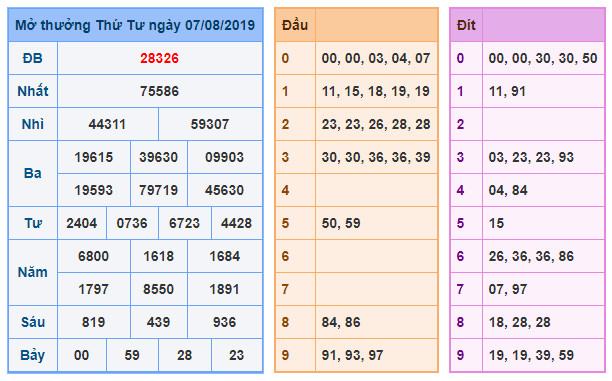
Task: Click third prize number 19615
Action: [x=94, y=157]
